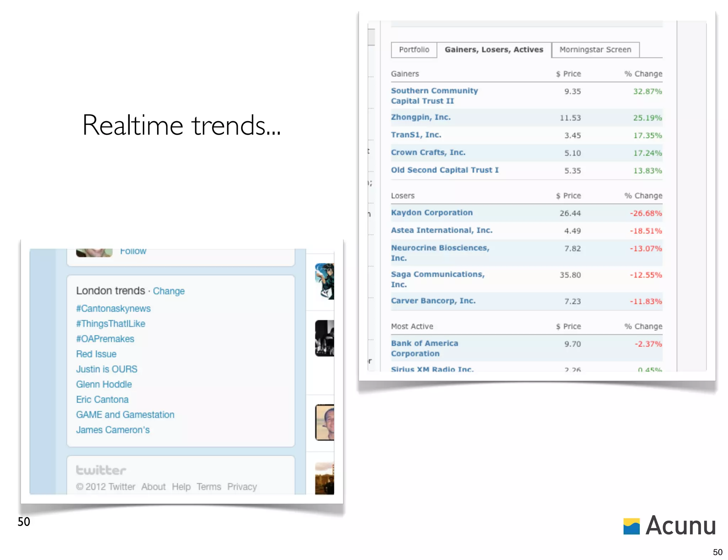Click the Twitter logo in the footer
The image size is (728, 560).
click(x=101, y=470)
